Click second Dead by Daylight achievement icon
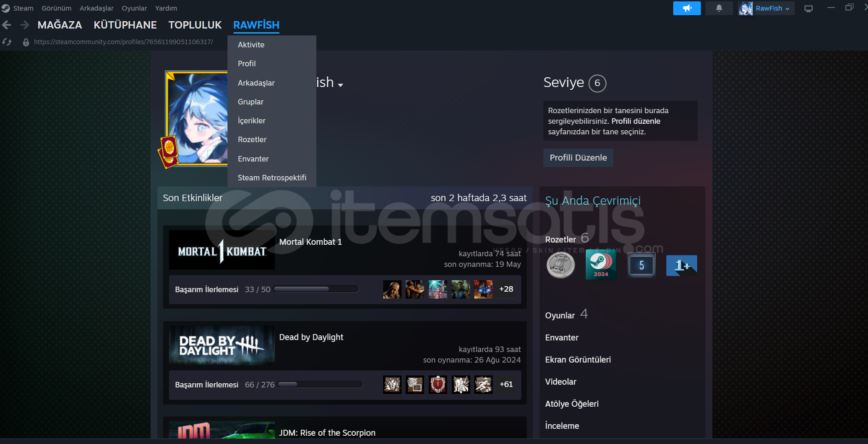This screenshot has height=444, width=868. [415, 385]
